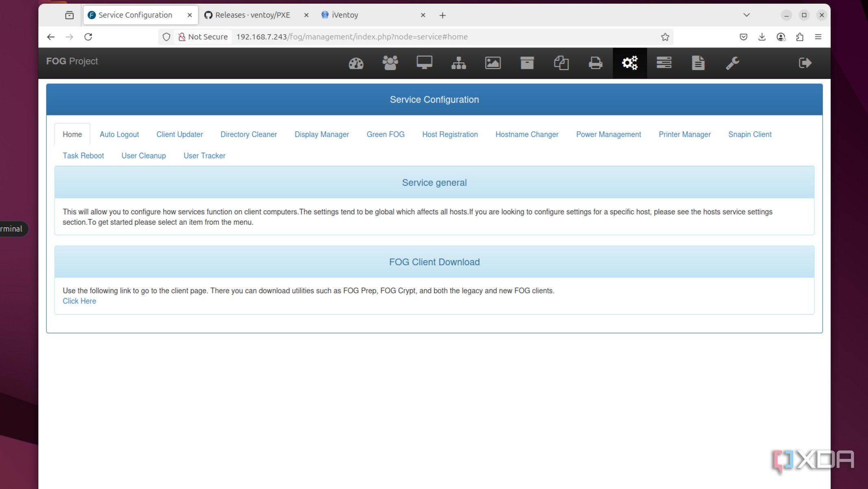This screenshot has width=868, height=489.
Task: Open the Hosts monitor icon
Action: [424, 63]
